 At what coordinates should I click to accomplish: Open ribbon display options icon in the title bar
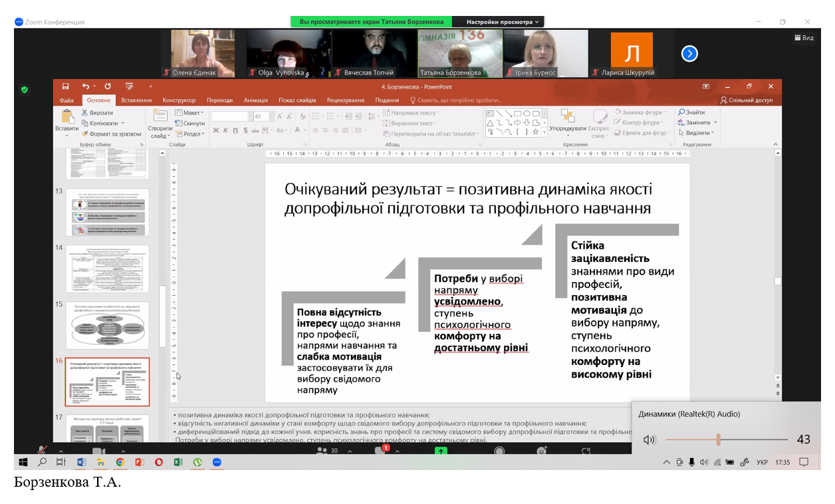[707, 86]
